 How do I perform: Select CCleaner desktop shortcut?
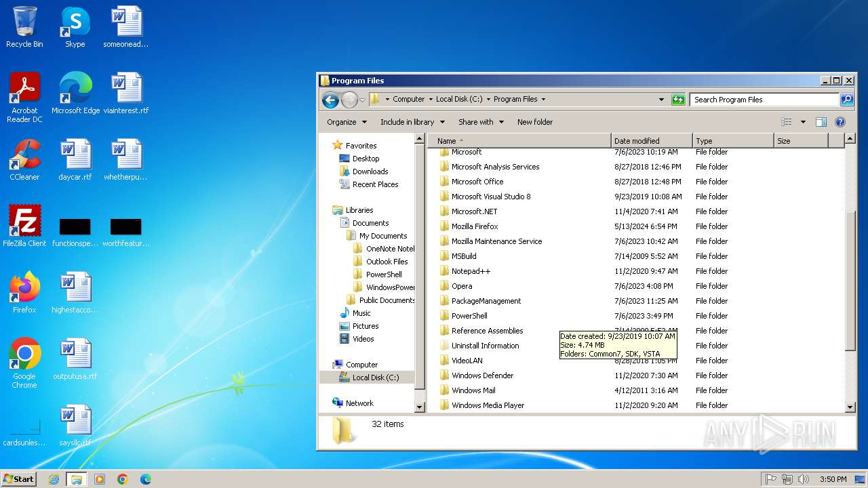point(24,160)
